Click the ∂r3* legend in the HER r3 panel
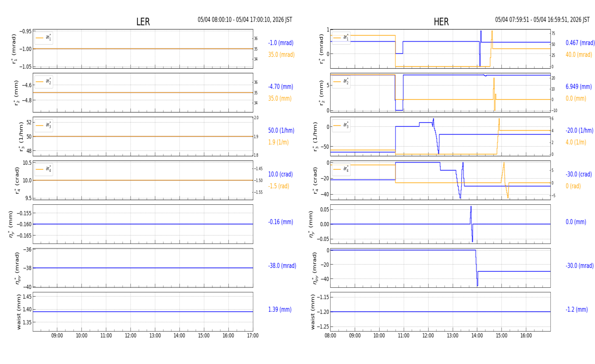Viewport: 595px width, 364px height. (341, 126)
